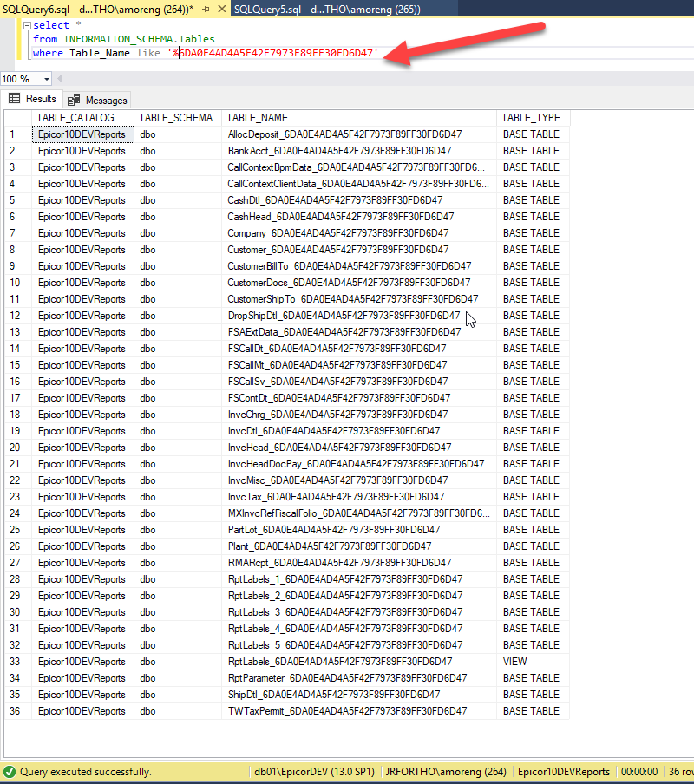Click the TWTaxPermit table name cell

tap(359, 712)
